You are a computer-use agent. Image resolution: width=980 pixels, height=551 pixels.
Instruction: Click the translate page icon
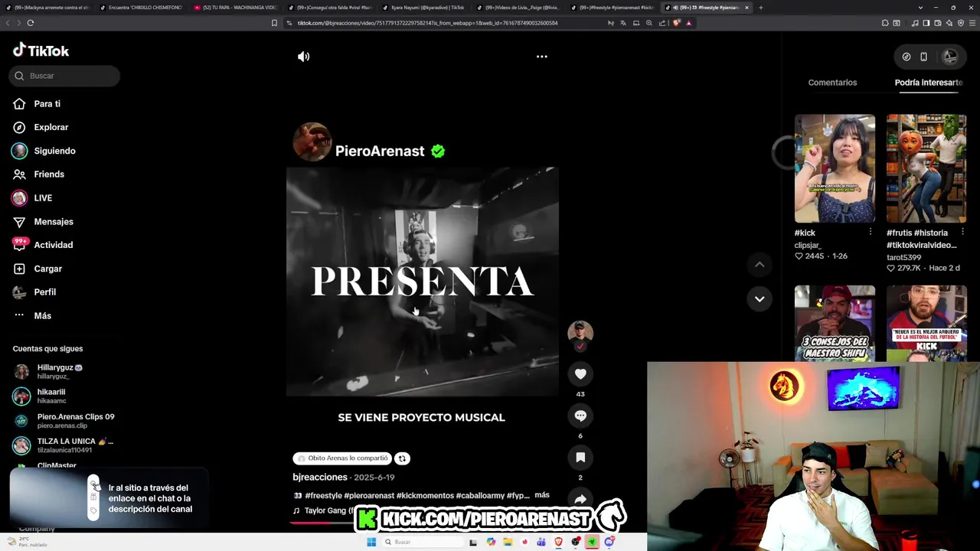(x=623, y=23)
